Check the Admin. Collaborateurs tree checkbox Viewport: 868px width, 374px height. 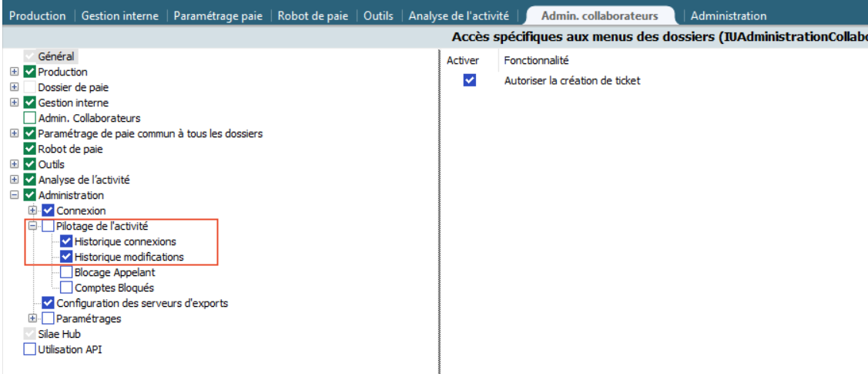[x=30, y=118]
